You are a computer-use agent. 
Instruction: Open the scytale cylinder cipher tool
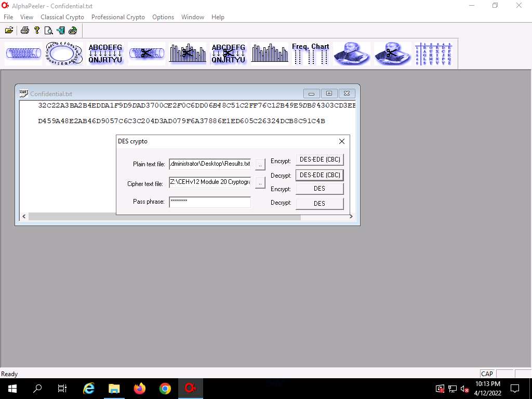23,54
